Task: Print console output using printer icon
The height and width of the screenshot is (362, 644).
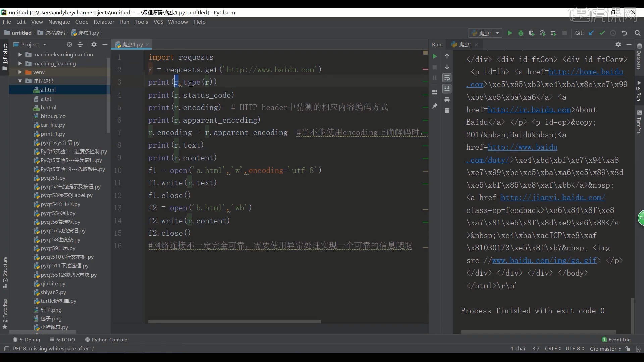Action: 447,100
